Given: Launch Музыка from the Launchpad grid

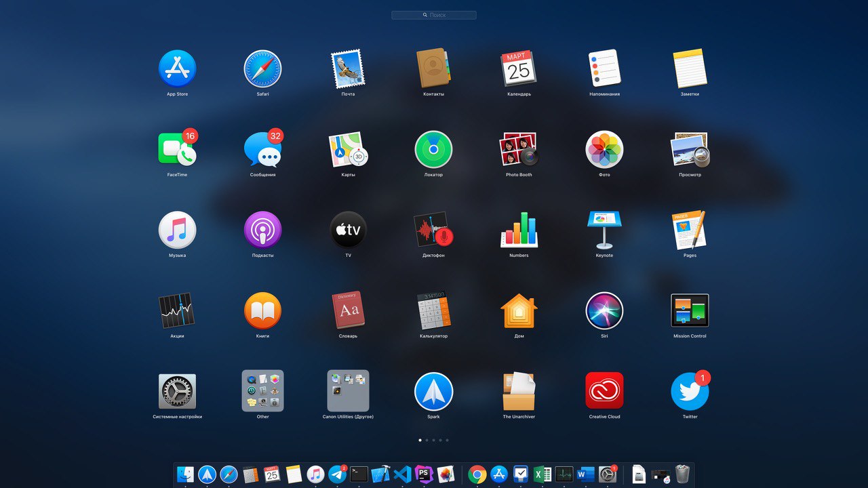Looking at the screenshot, I should pyautogui.click(x=177, y=230).
